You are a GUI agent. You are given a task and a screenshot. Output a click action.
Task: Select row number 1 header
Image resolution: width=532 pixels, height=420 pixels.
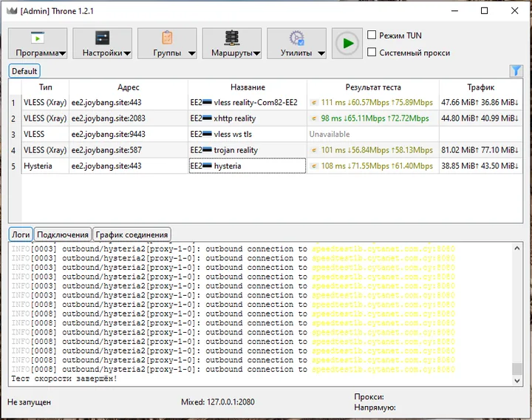click(x=13, y=103)
